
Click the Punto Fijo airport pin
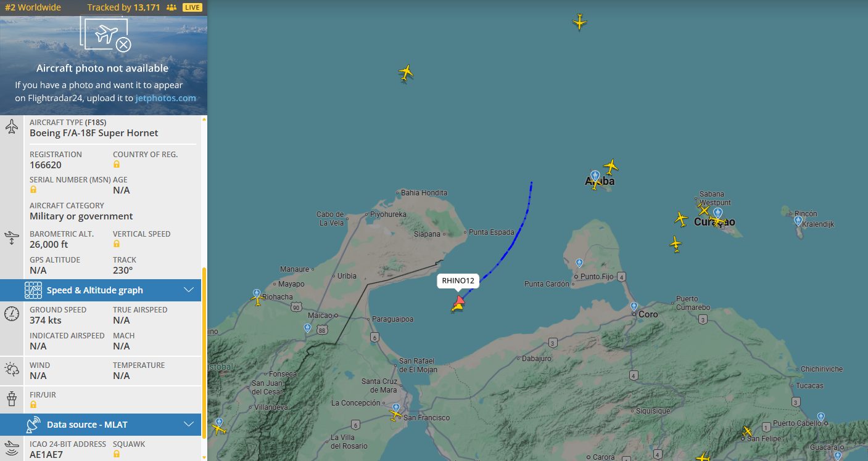point(579,263)
